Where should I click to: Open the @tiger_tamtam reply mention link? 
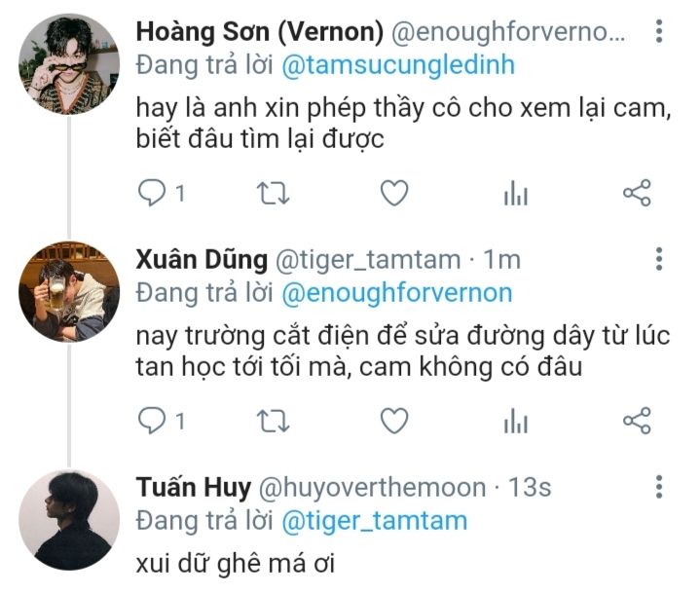click(x=375, y=520)
